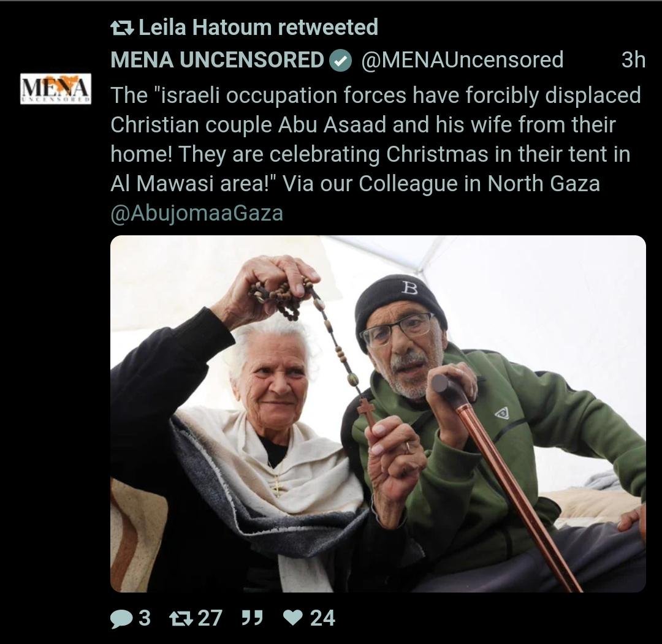Screen dimensions: 662x644
Task: Click the like count 24
Action: coord(322,618)
